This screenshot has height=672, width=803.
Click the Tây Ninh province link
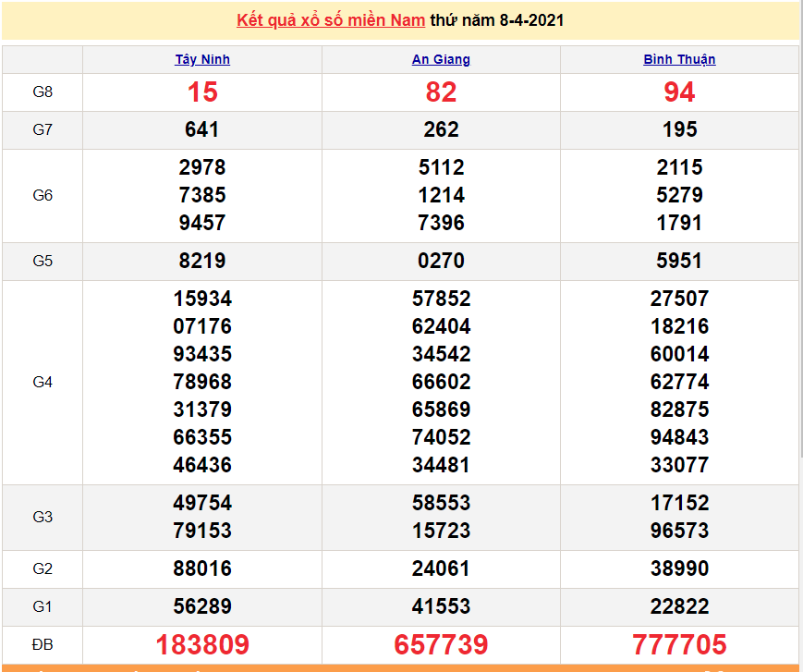[202, 59]
